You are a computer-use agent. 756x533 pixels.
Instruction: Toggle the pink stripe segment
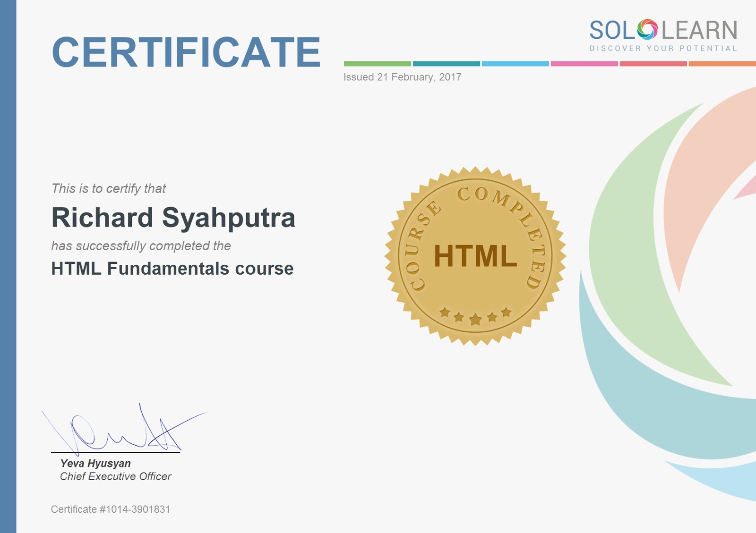pyautogui.click(x=584, y=62)
